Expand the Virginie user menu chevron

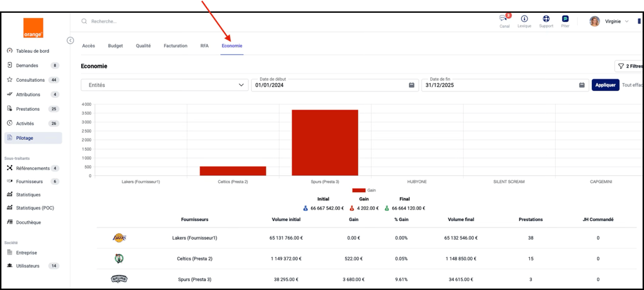(627, 21)
